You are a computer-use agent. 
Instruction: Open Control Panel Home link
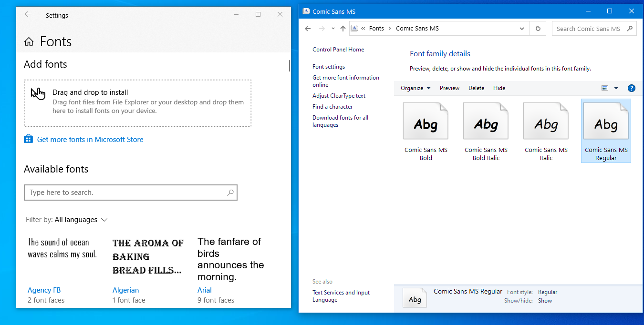tap(338, 50)
